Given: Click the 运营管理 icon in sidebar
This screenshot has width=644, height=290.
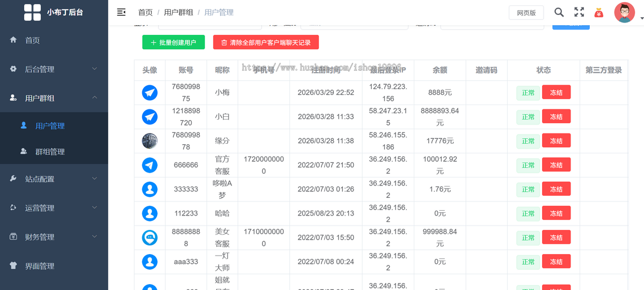Looking at the screenshot, I should point(13,208).
